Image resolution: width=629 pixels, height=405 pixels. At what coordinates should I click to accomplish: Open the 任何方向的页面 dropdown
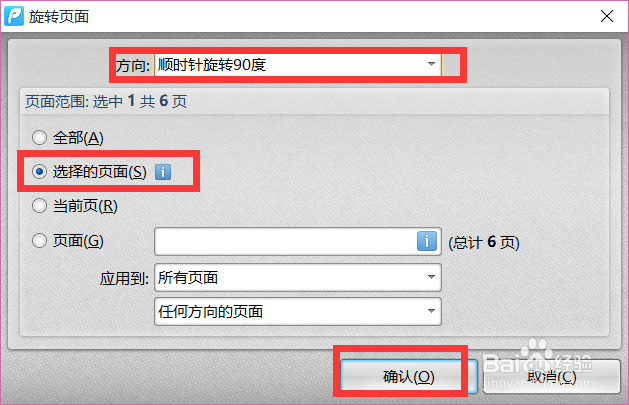(298, 311)
